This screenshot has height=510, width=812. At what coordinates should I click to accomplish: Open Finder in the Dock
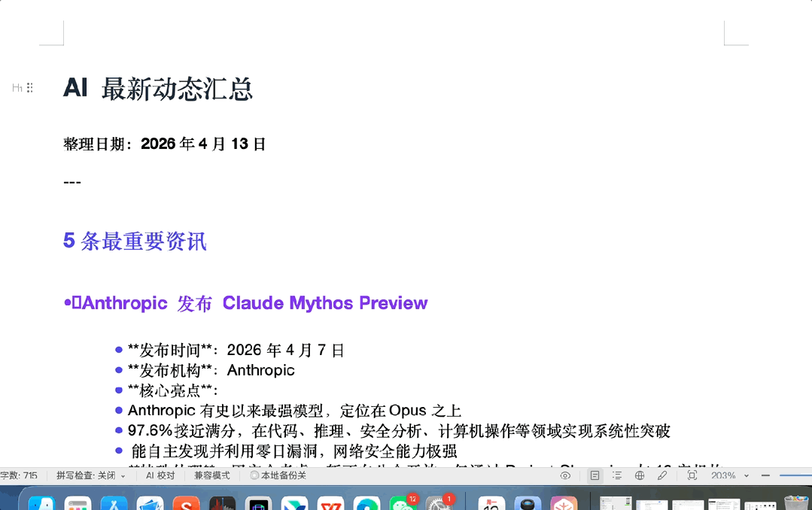[41, 504]
